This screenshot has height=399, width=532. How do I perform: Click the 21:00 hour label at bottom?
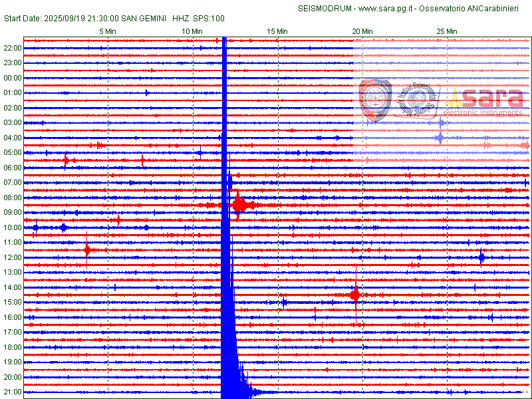point(13,392)
